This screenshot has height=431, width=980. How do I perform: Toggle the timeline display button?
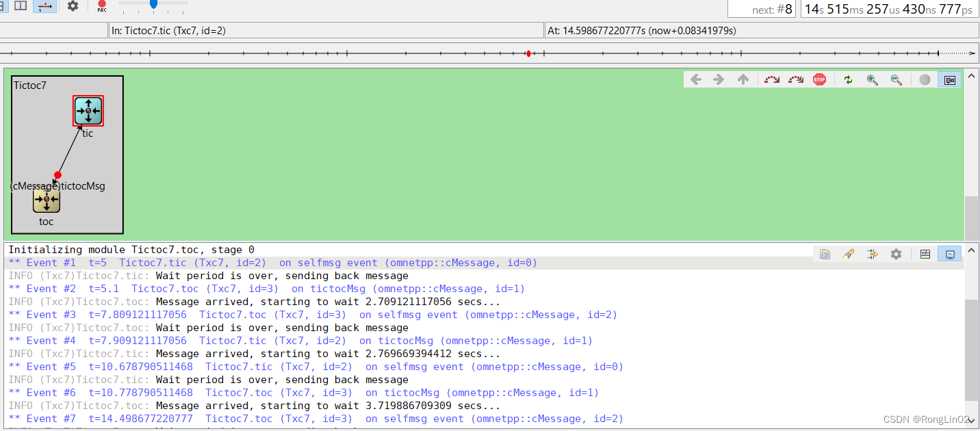click(x=44, y=5)
